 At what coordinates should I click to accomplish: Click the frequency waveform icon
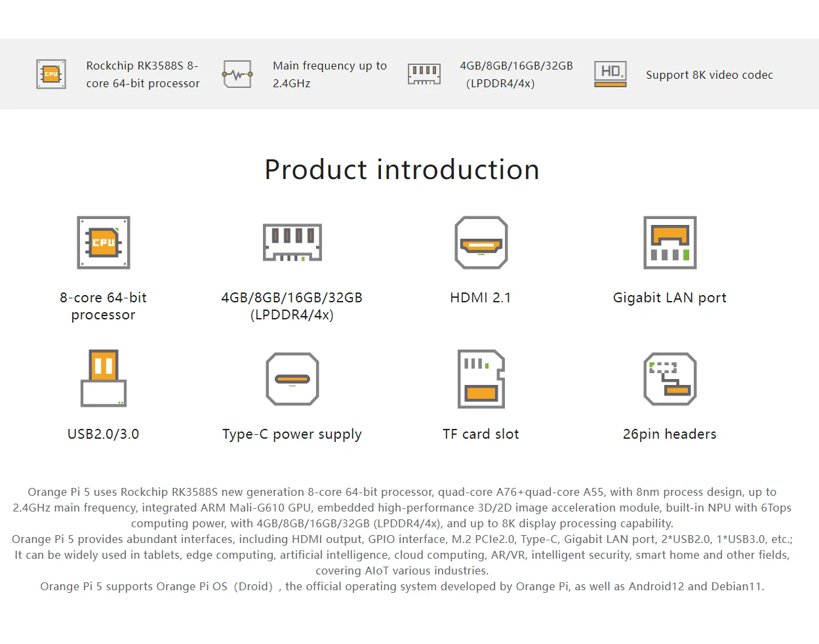tap(237, 74)
